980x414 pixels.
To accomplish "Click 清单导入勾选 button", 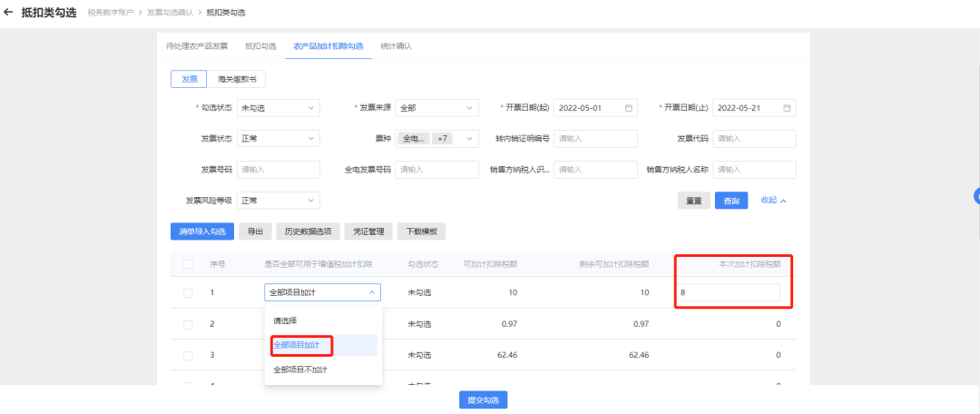I will 201,232.
